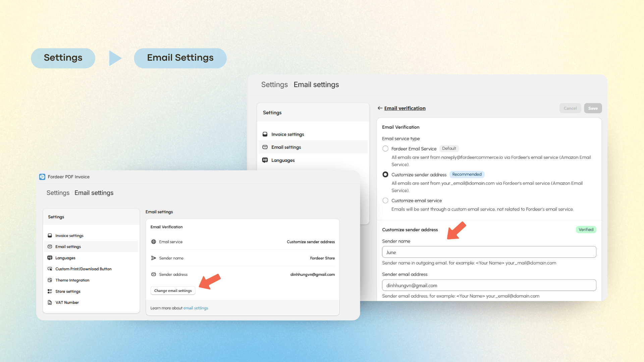Click Change email settings button
The width and height of the screenshot is (644, 362).
pos(173,290)
